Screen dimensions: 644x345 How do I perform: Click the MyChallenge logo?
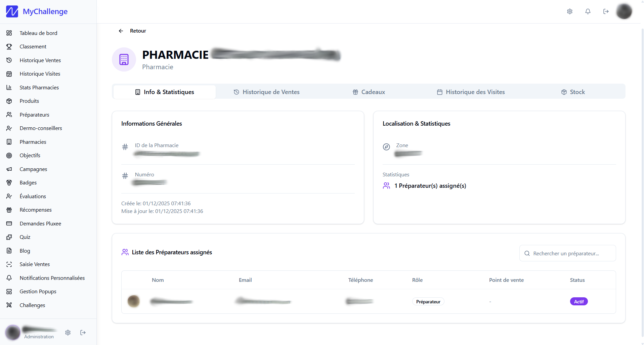pos(37,11)
